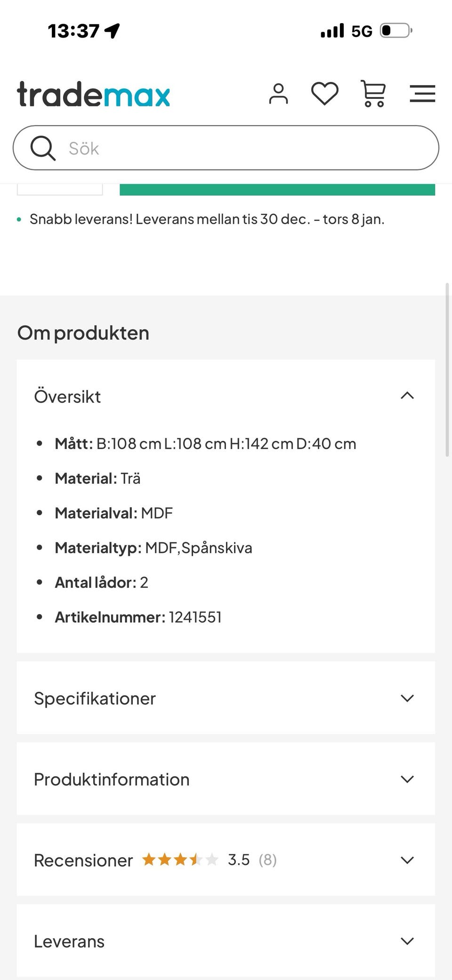Open the Översikt section header
Viewport: 452px width, 980px height.
click(x=68, y=396)
